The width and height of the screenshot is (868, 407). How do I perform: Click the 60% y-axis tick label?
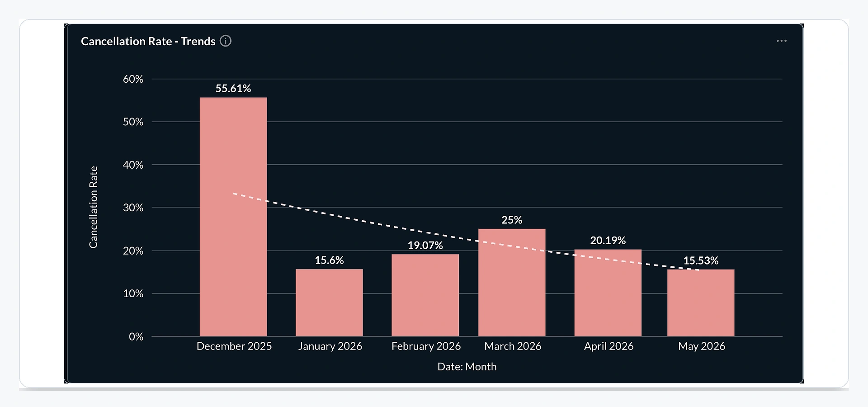tap(133, 79)
